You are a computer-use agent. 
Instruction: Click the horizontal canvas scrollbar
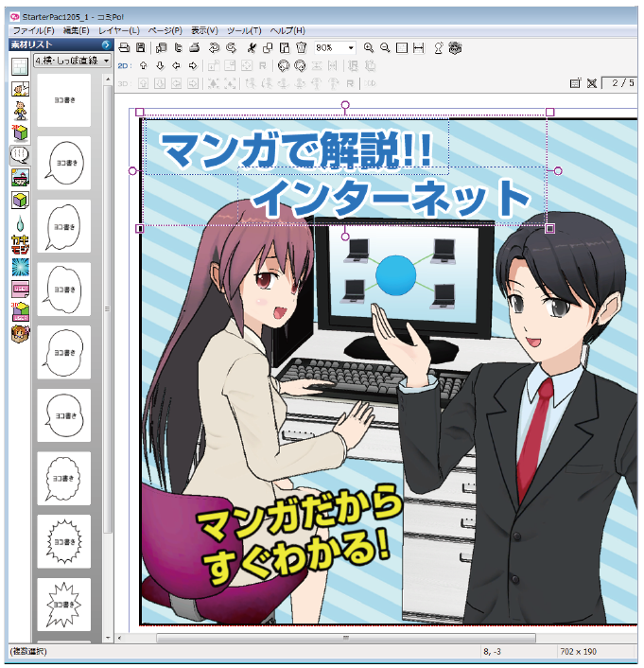pos(378,639)
